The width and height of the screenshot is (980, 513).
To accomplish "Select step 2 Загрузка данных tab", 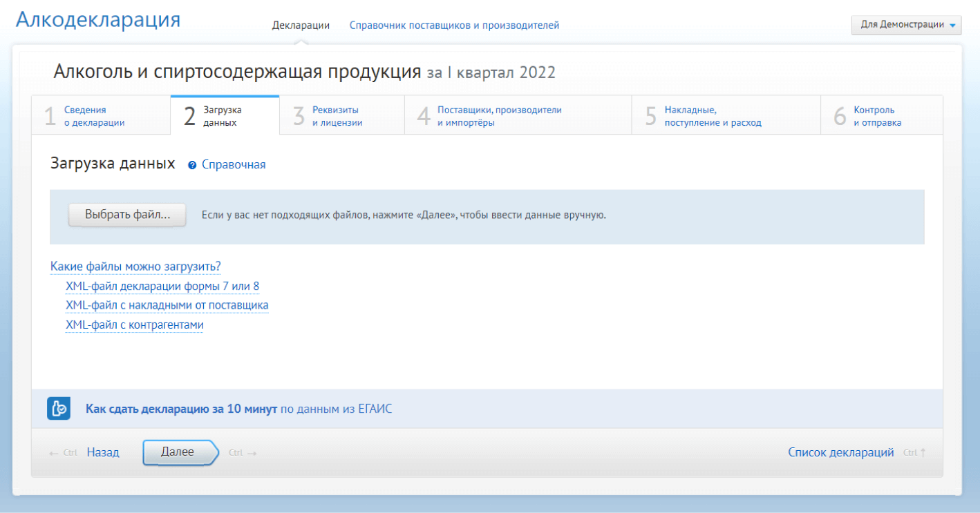I will coord(222,116).
